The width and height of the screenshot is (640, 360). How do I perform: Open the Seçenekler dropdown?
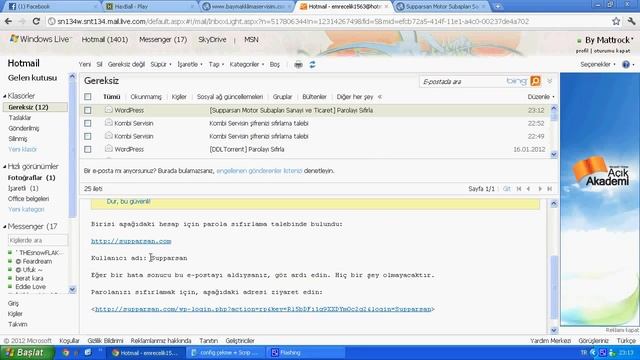coord(598,64)
